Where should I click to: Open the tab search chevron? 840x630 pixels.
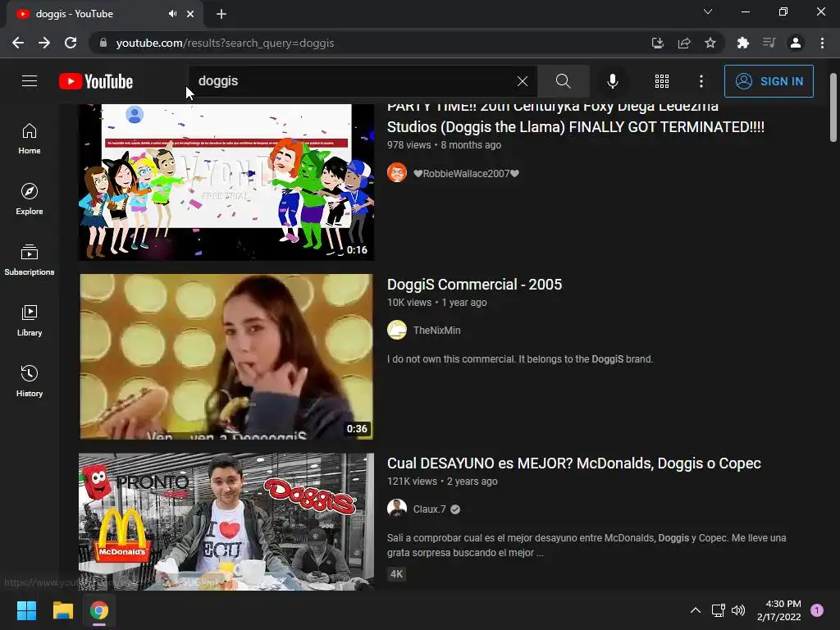tap(708, 11)
